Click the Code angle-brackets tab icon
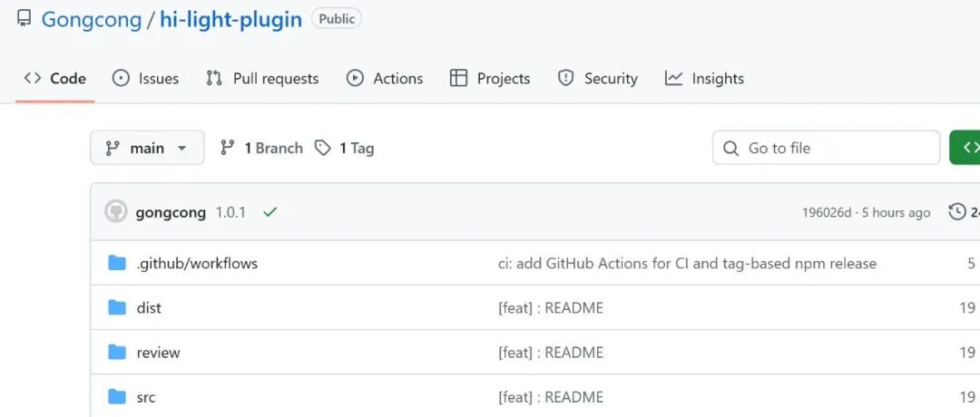This screenshot has width=980, height=417. (33, 78)
